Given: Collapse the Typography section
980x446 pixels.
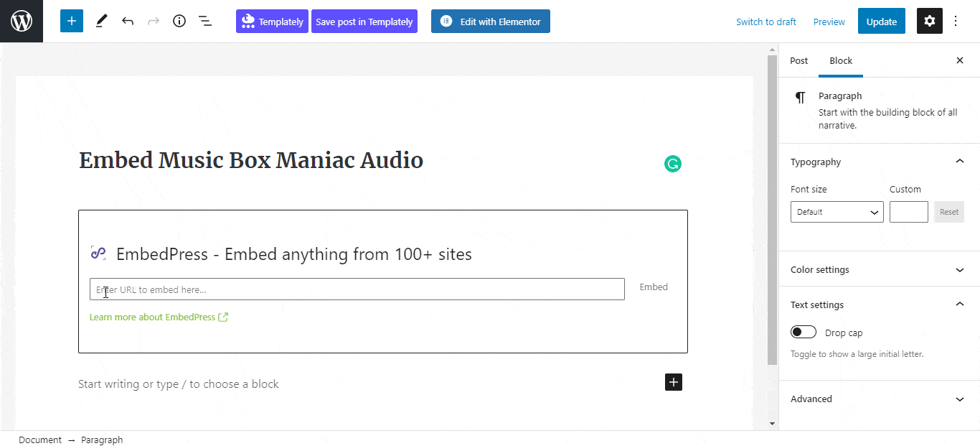Looking at the screenshot, I should [960, 161].
